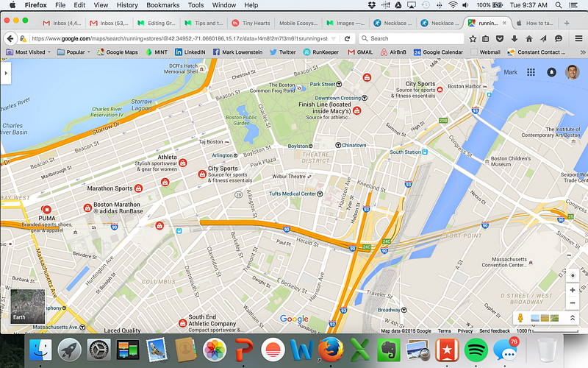This screenshot has width=588, height=368.
Task: Open the Most Visited bookmarks dropdown
Action: (x=29, y=52)
